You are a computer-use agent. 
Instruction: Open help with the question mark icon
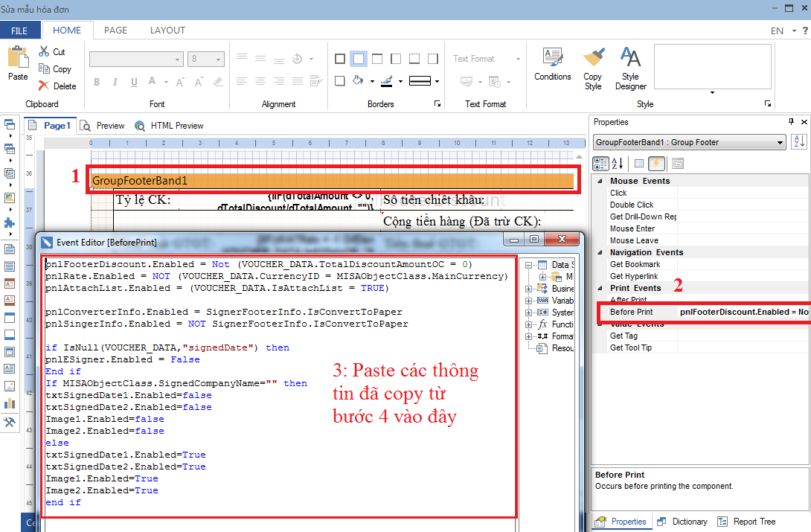[805, 31]
